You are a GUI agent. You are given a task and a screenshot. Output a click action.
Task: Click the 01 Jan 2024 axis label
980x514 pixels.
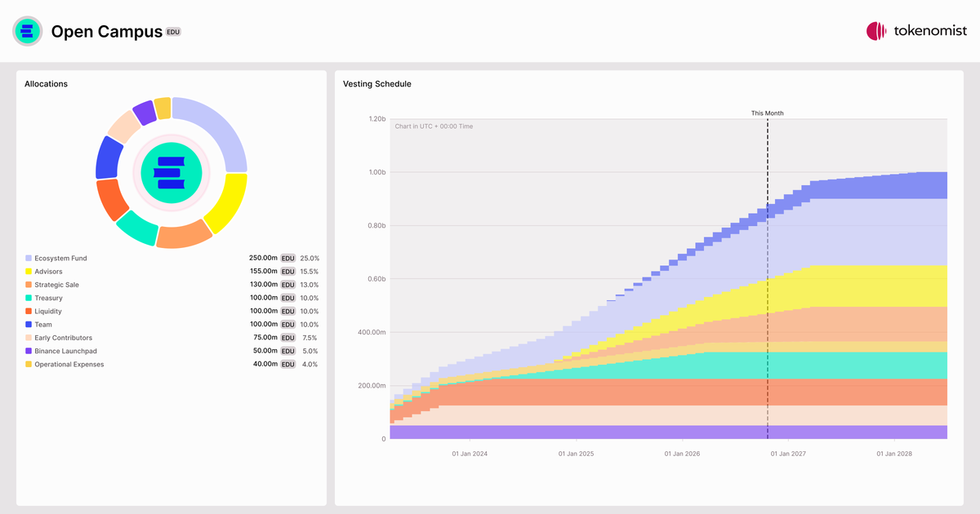tap(470, 453)
